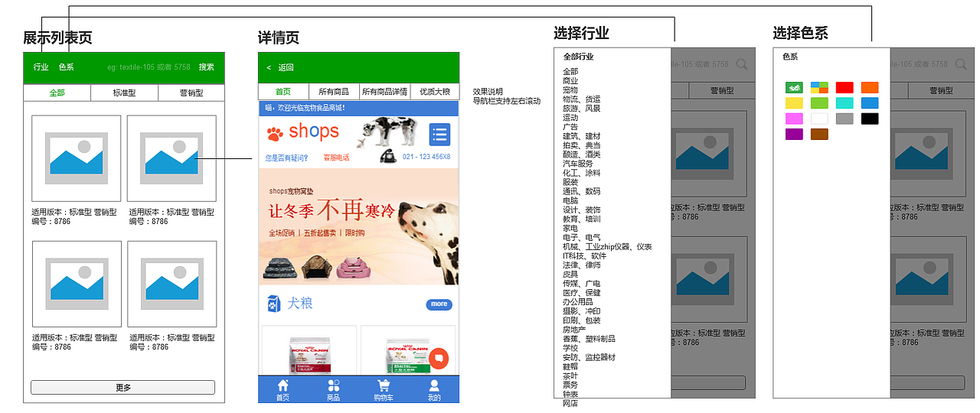Image resolution: width=980 pixels, height=413 pixels.
Task: Click the blue dog food bag icon by 犬粮
Action: pos(273,304)
